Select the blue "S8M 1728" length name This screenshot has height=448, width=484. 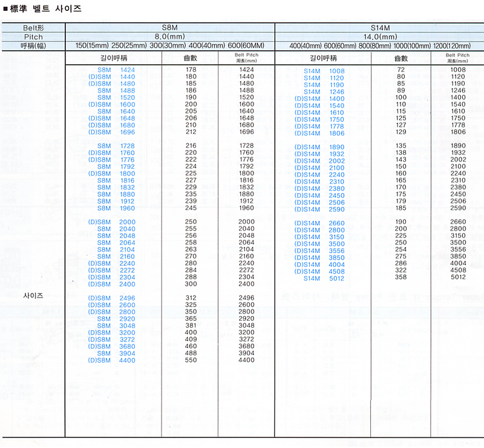click(116, 146)
